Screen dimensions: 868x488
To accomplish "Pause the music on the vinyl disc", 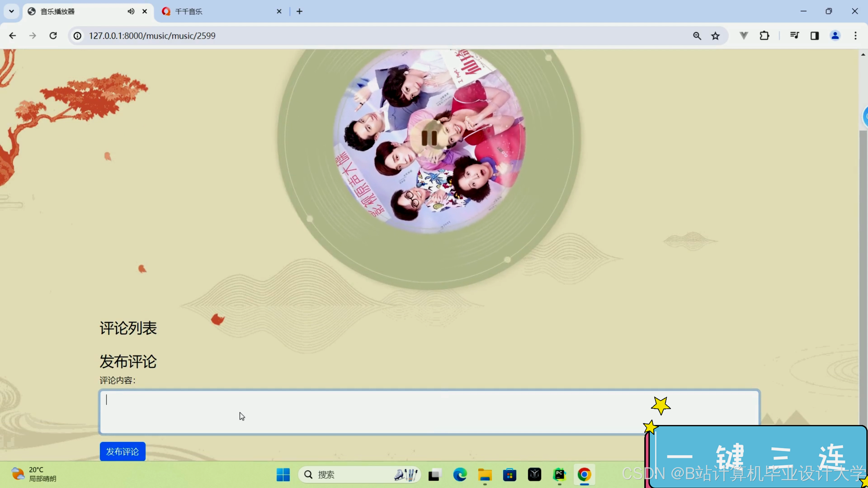I will tap(429, 138).
